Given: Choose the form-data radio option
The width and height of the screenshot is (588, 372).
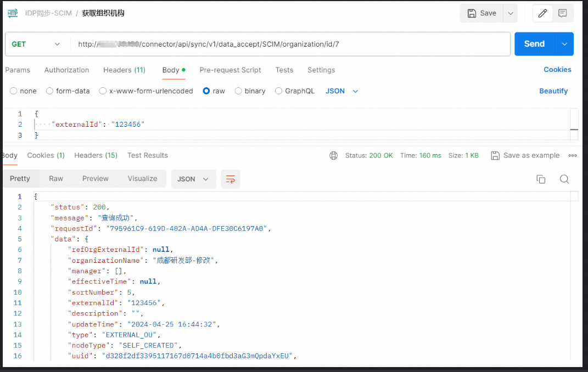Looking at the screenshot, I should pos(50,91).
